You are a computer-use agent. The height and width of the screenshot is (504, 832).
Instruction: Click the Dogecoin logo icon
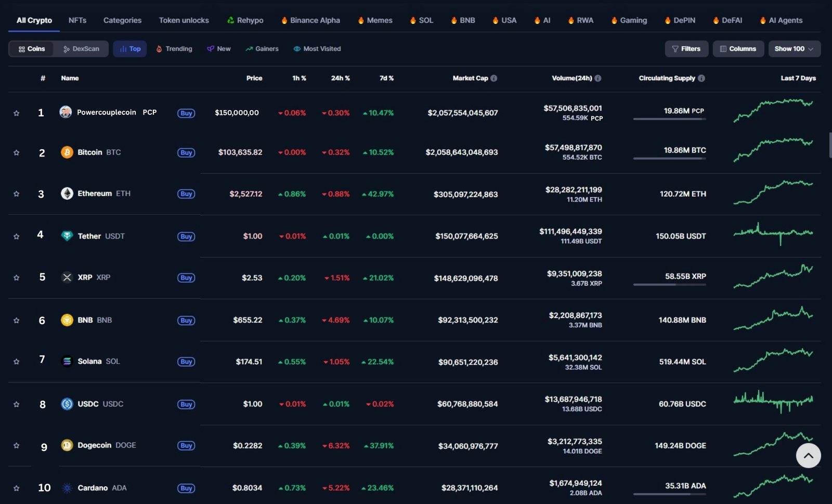coord(67,445)
